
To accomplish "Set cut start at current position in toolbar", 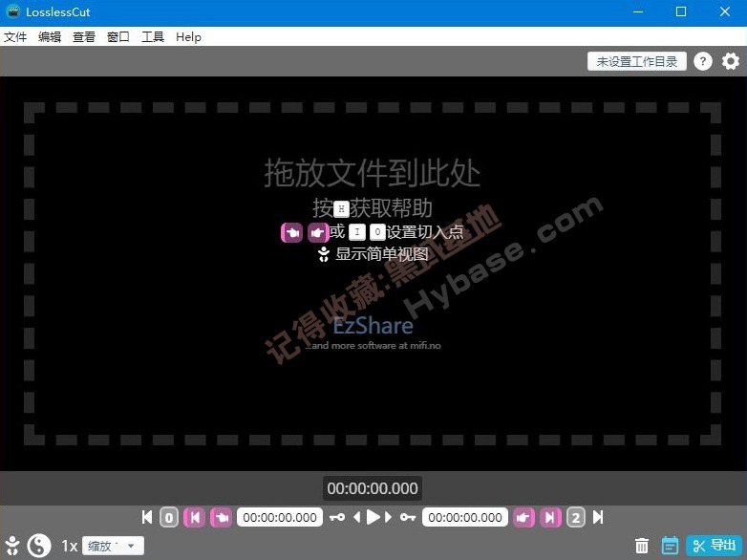I will pos(221,517).
